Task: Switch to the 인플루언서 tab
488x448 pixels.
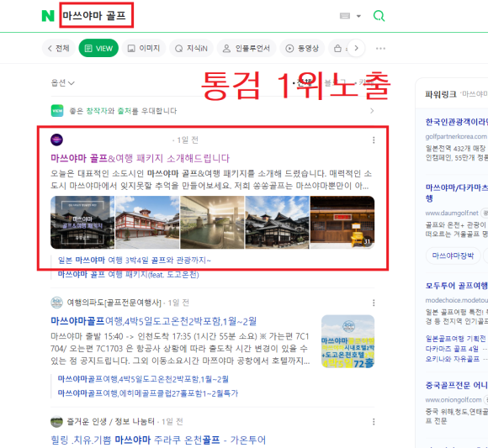Action: click(247, 48)
